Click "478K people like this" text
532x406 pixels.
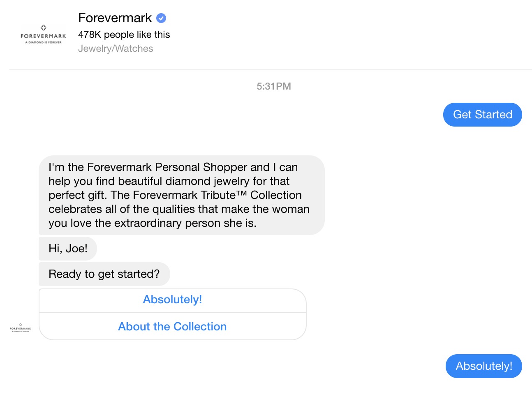(124, 35)
